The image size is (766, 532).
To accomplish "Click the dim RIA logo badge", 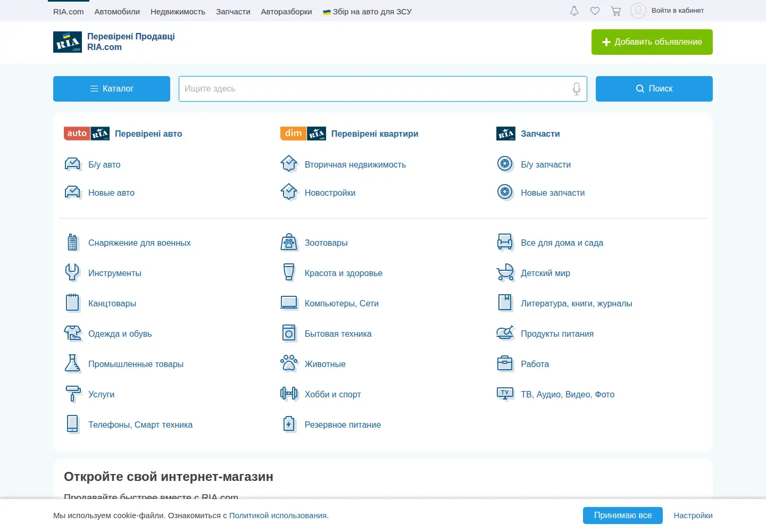I will tap(303, 134).
